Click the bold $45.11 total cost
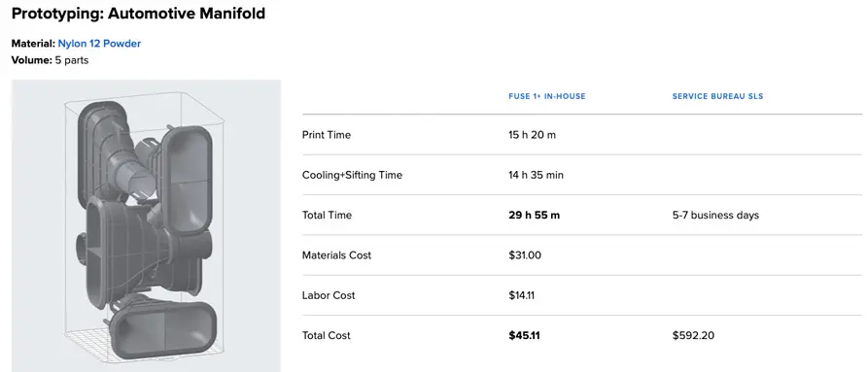Image resolution: width=868 pixels, height=372 pixels. 524,335
